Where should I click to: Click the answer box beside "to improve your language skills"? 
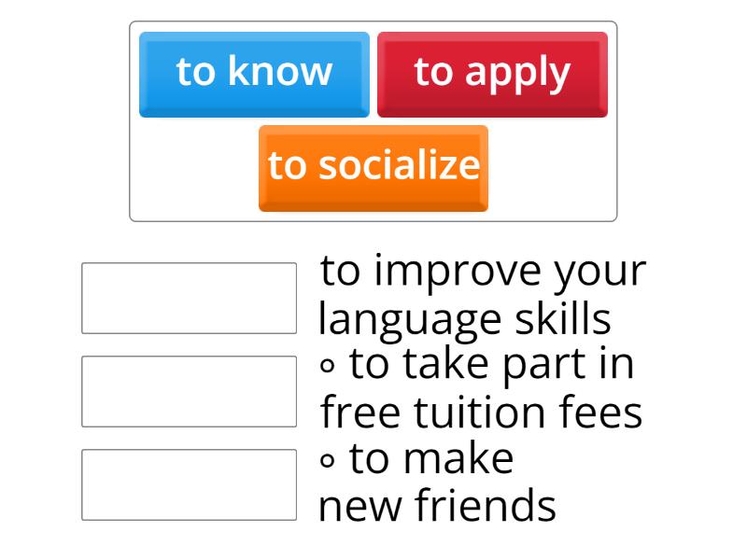189,295
